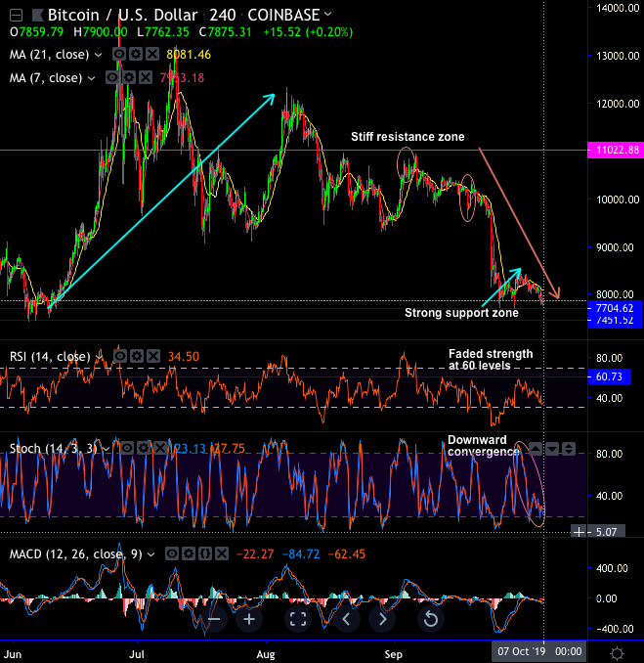Toggle visibility of the MACD indicator

pyautogui.click(x=172, y=553)
